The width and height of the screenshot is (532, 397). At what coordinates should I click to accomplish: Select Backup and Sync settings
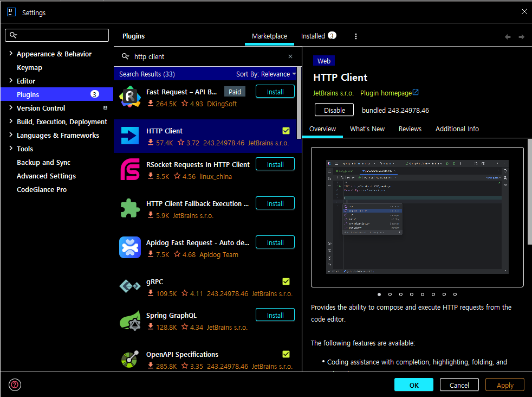[x=44, y=162]
